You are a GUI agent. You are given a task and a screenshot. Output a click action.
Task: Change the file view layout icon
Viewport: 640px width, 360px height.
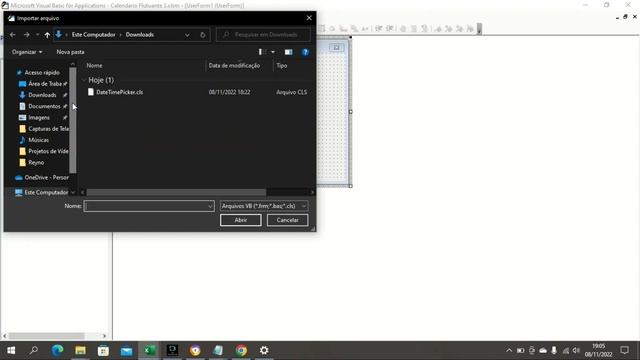(x=262, y=52)
